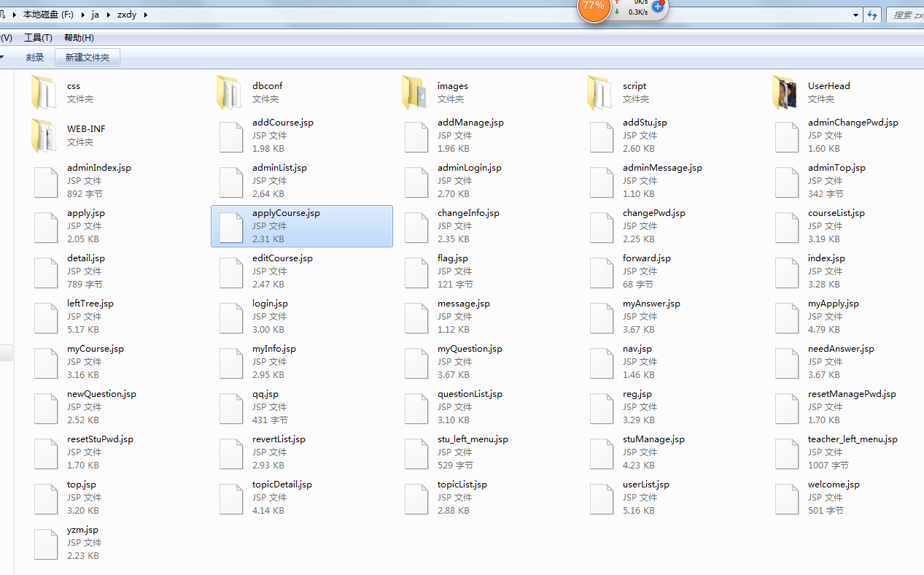
Task: Select file name questionList.jsp
Action: coord(470,394)
